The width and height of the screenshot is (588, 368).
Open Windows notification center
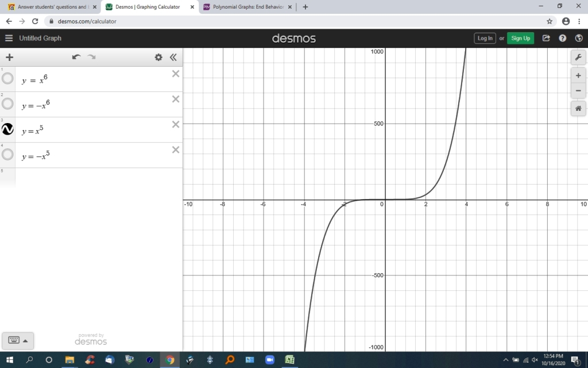pos(575,360)
